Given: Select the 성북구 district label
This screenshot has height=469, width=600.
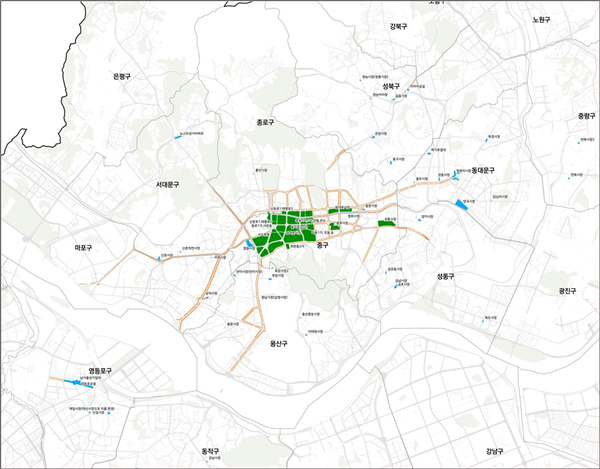Looking at the screenshot, I should [x=391, y=87].
